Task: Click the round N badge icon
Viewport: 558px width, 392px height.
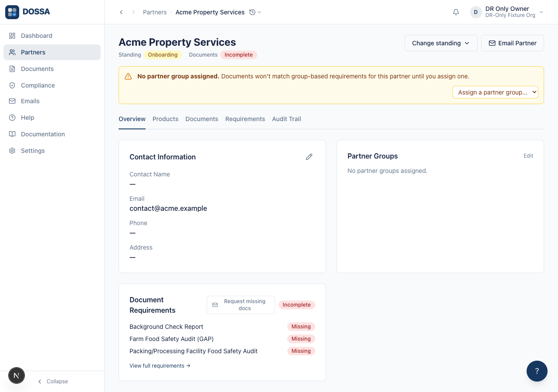Action: [x=17, y=375]
